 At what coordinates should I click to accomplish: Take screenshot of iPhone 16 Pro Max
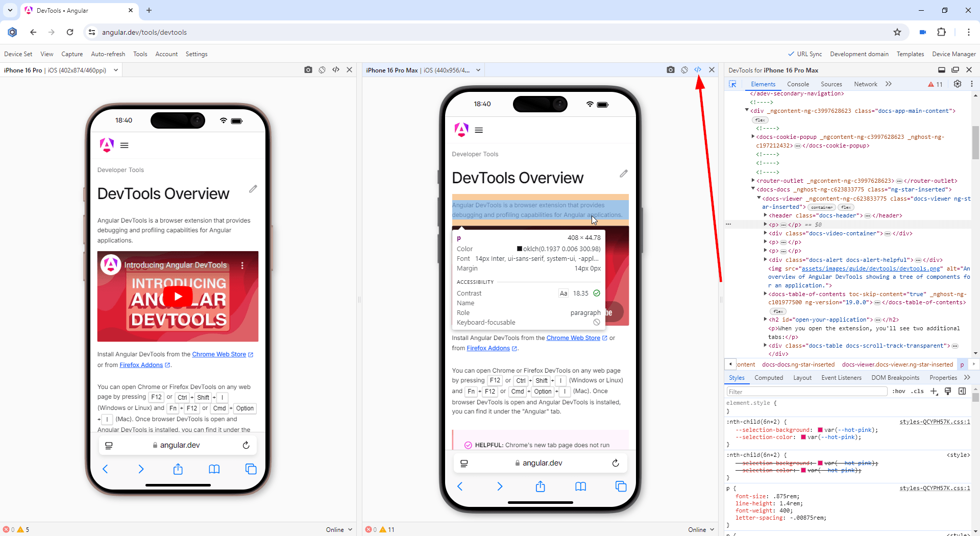pos(671,70)
